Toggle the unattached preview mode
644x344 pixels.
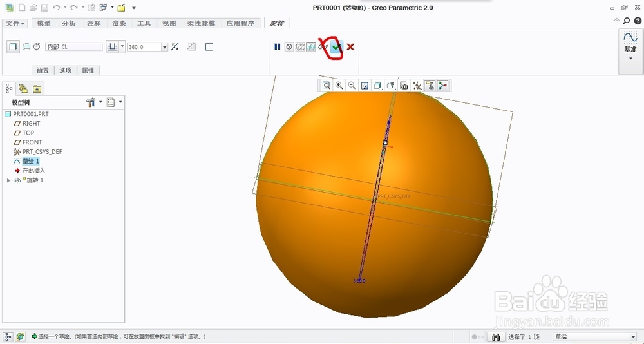click(300, 47)
